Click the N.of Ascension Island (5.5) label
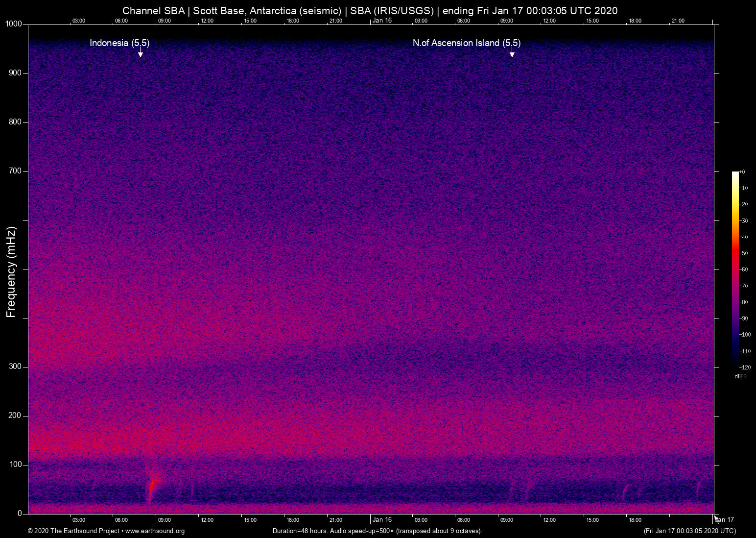Screen dimensions: 756x538 [x=467, y=43]
